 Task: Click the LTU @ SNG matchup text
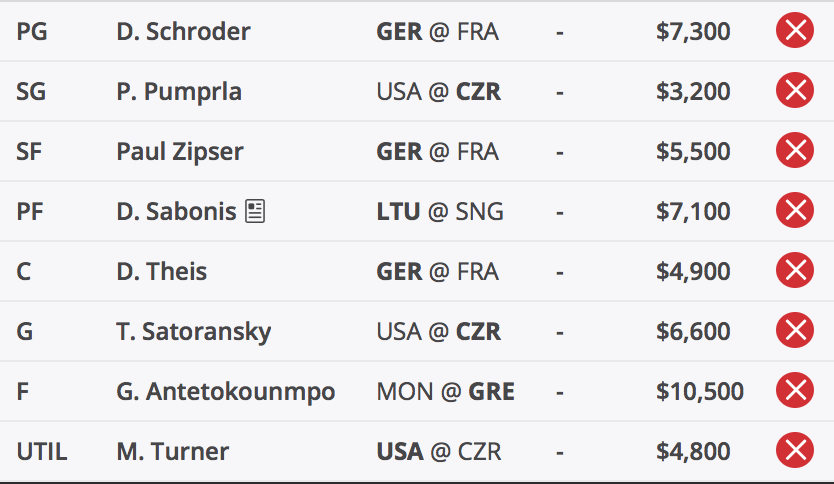440,212
